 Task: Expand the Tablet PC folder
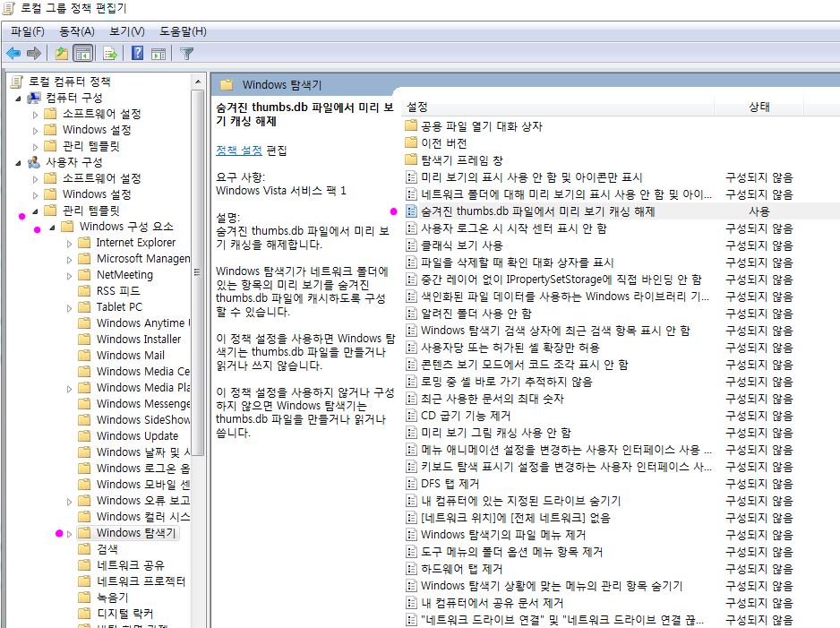tap(69, 307)
